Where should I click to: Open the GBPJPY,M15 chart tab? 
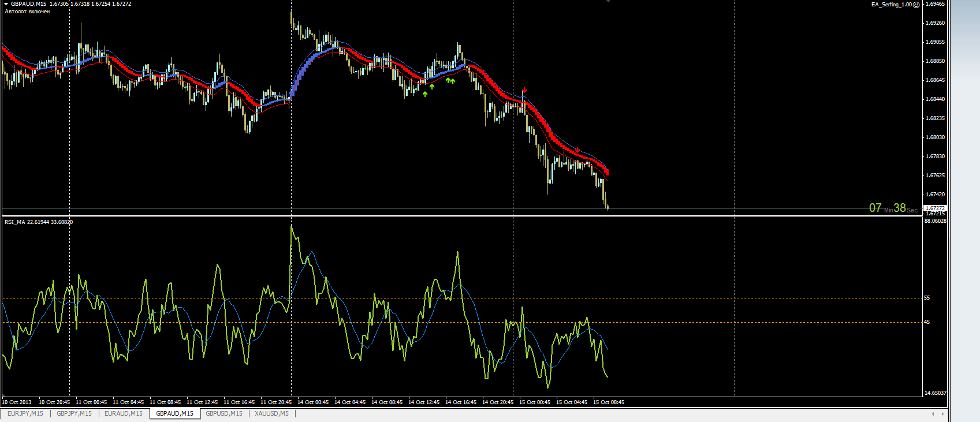(74, 413)
